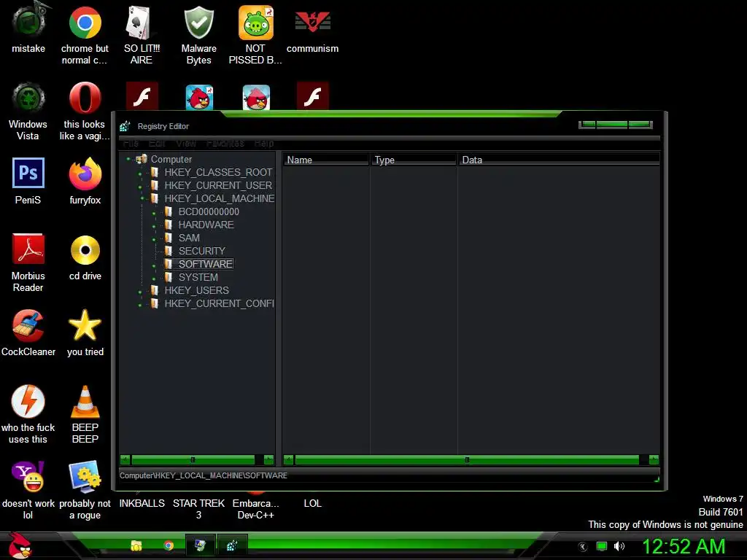Click the volume speaker tray icon
747x560 pixels.
click(x=619, y=546)
